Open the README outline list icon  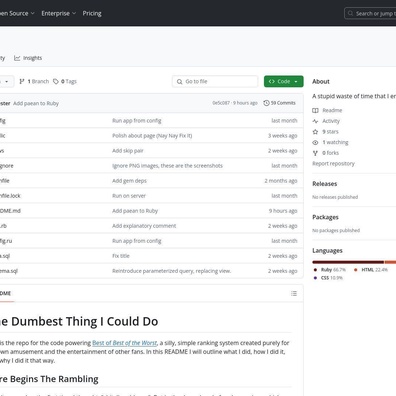pos(294,293)
